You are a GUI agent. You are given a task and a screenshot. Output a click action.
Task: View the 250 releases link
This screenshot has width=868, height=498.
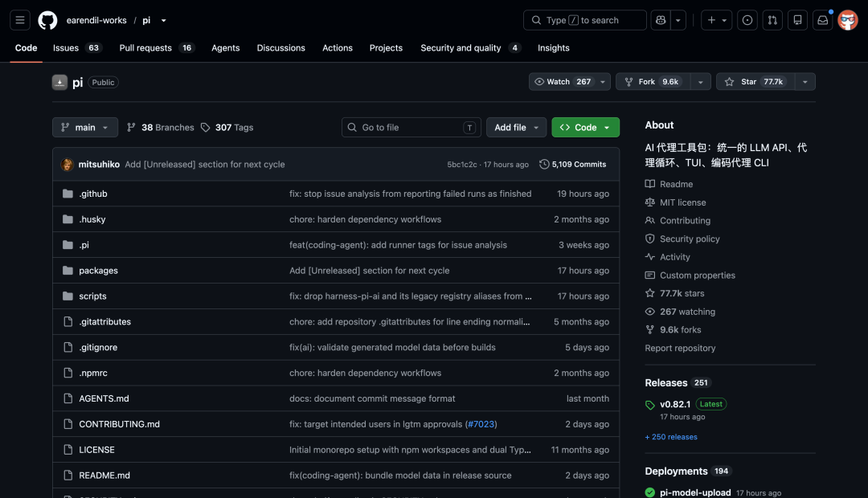671,437
